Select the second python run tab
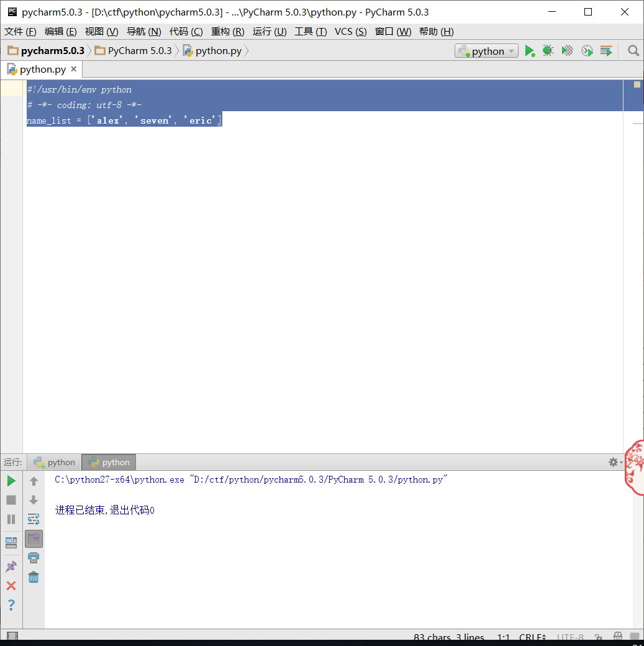Image resolution: width=644 pixels, height=646 pixels. click(x=109, y=462)
